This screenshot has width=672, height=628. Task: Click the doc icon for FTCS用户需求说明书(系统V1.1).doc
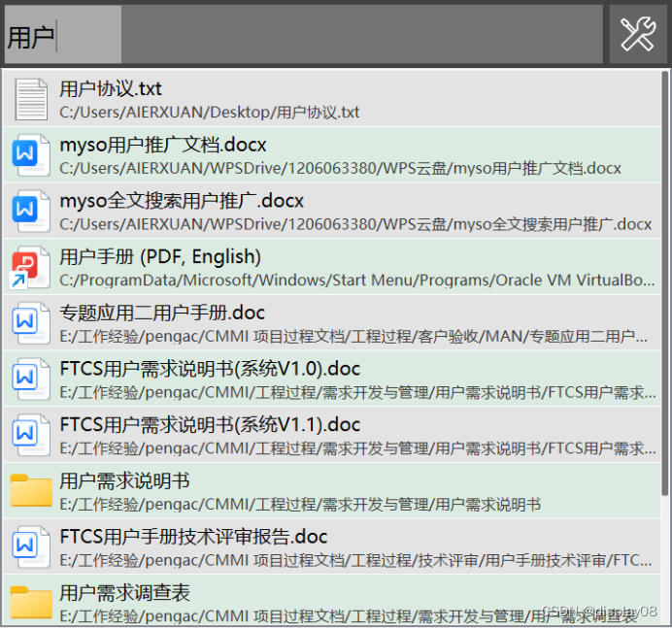coord(31,435)
